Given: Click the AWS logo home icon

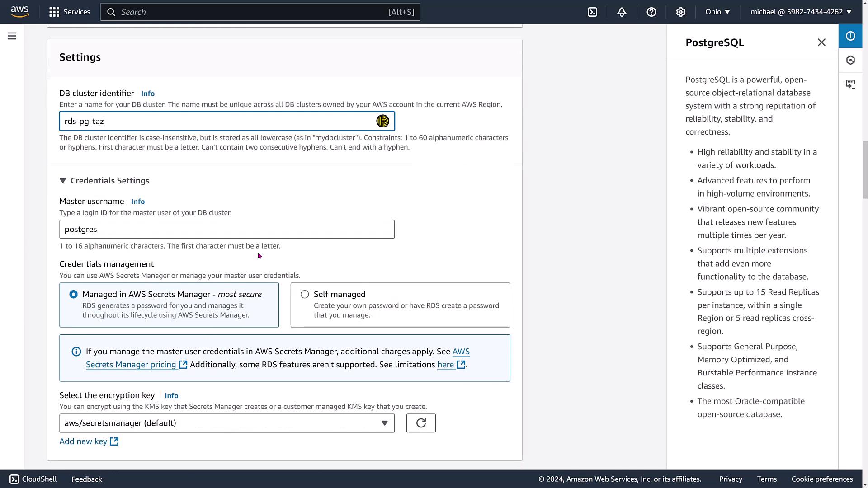Looking at the screenshot, I should click(20, 12).
